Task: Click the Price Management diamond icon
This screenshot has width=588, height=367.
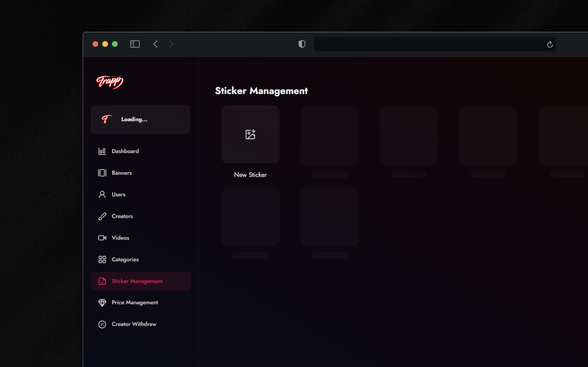Action: click(x=102, y=303)
